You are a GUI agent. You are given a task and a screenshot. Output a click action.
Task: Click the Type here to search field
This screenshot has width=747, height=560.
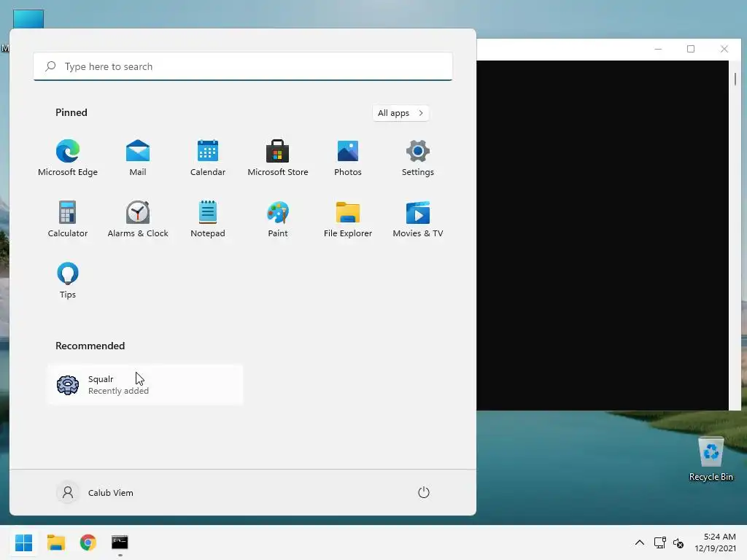coord(243,66)
